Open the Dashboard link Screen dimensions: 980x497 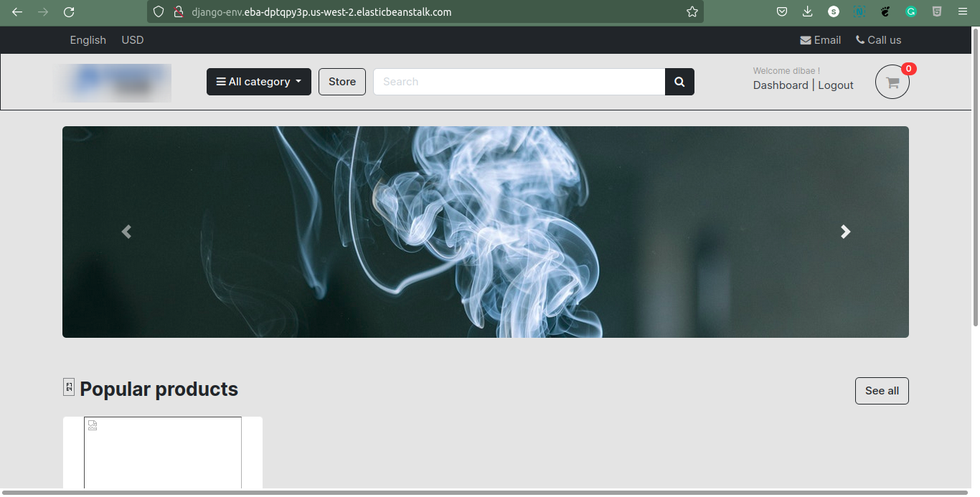[x=781, y=85]
